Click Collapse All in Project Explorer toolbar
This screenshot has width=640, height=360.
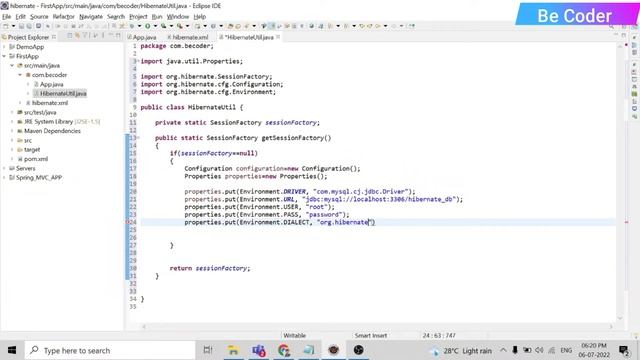(70, 36)
